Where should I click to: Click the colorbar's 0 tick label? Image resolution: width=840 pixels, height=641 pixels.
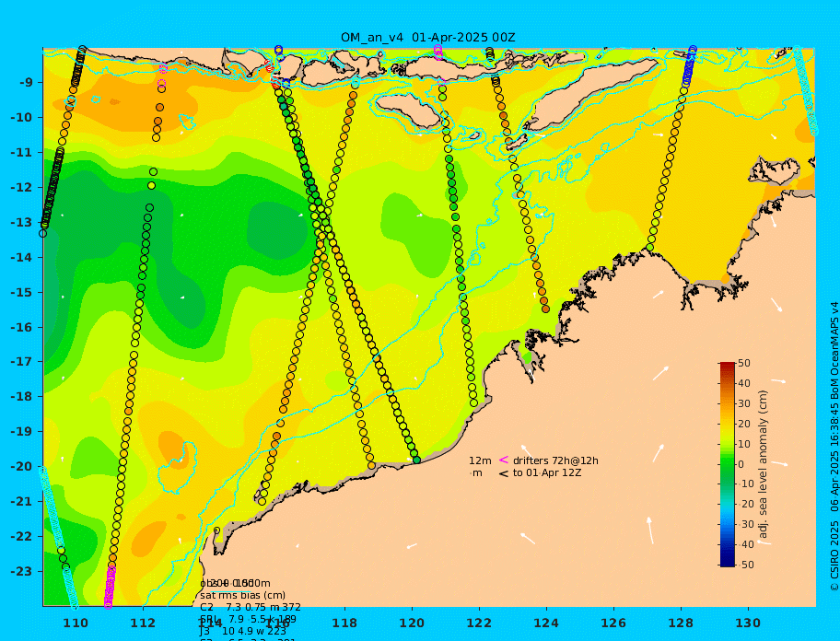coord(741,464)
